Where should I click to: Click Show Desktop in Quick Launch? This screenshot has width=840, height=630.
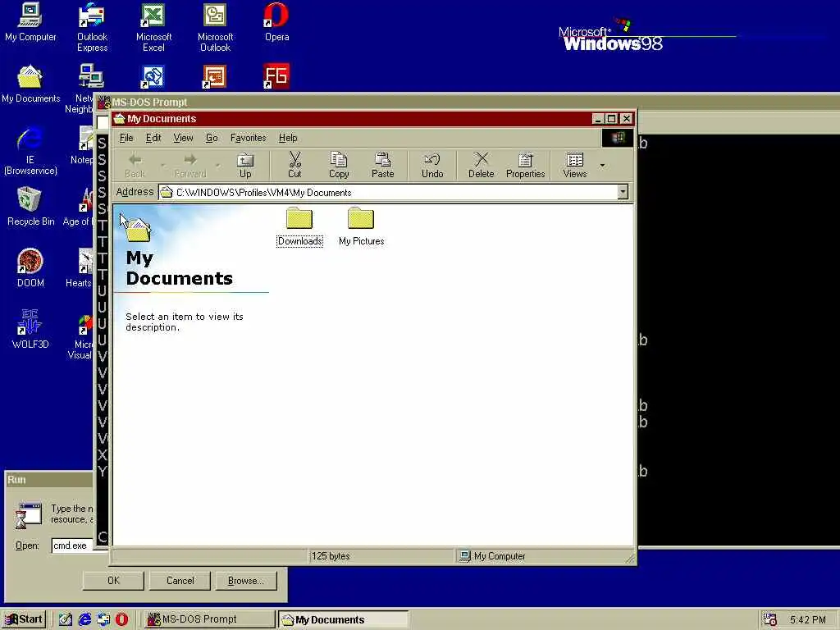(x=66, y=619)
